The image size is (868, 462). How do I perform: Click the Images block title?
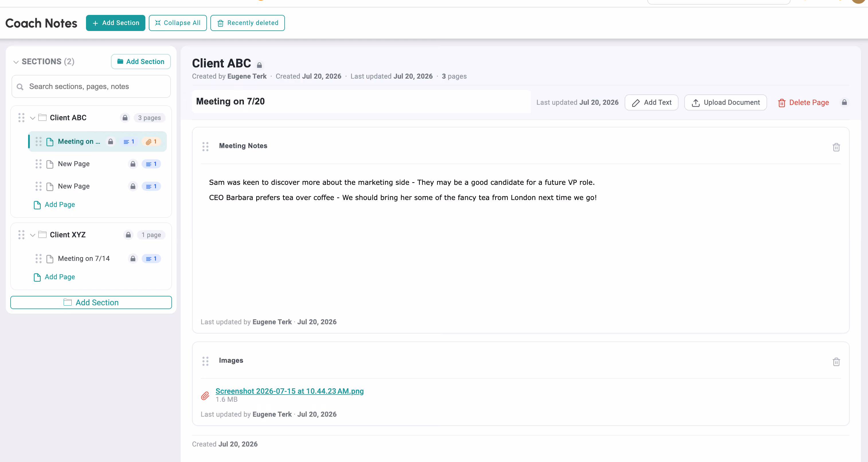[x=231, y=360]
